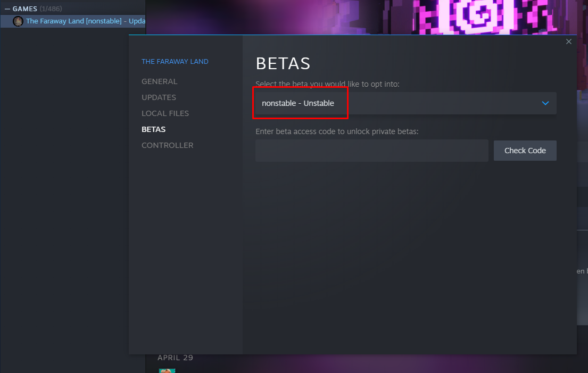The width and height of the screenshot is (588, 373).
Task: Click the THE FARAWAY LAND title heading
Action: coord(175,62)
